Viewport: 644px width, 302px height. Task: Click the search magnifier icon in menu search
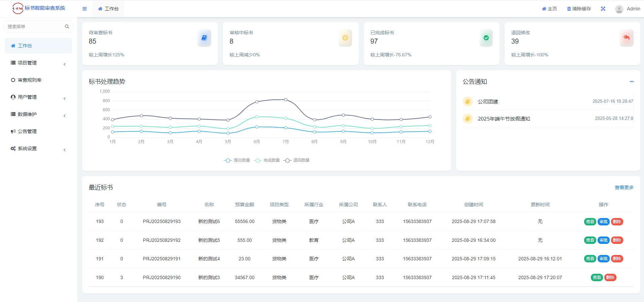67,27
